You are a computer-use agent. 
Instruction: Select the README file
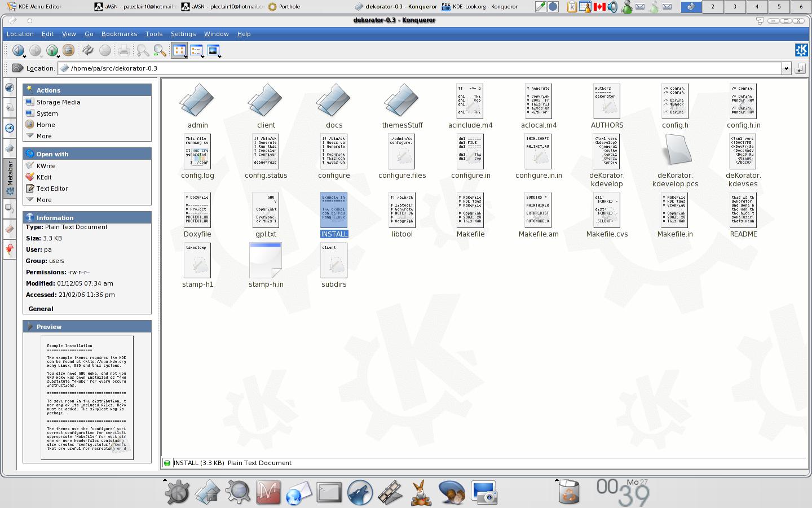pos(743,215)
